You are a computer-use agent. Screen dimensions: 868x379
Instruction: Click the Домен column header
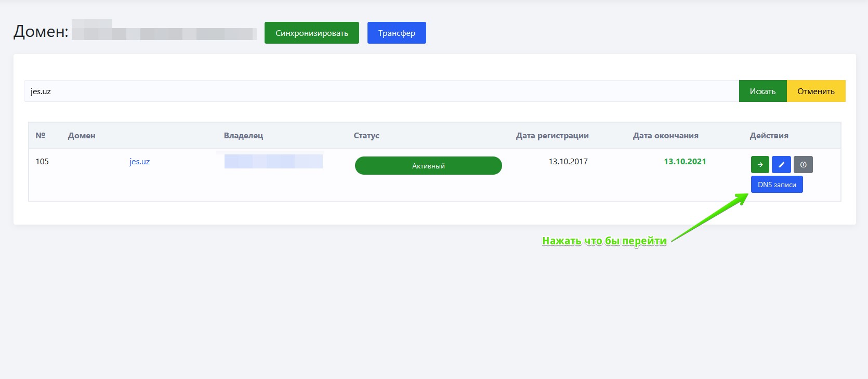(x=82, y=136)
